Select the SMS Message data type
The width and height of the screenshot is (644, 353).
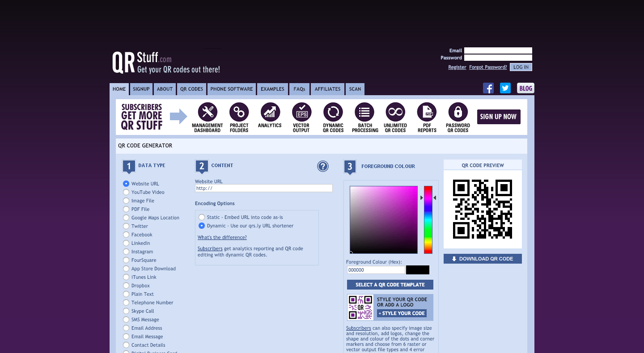126,319
